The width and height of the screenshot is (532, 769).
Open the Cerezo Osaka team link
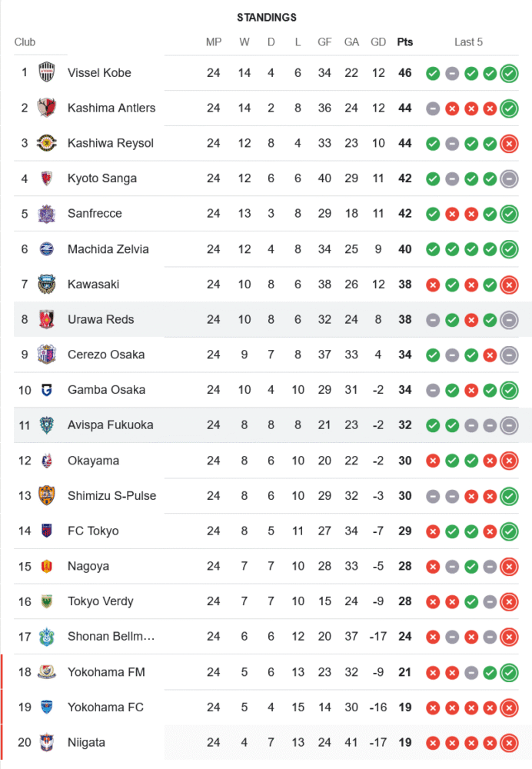[105, 355]
